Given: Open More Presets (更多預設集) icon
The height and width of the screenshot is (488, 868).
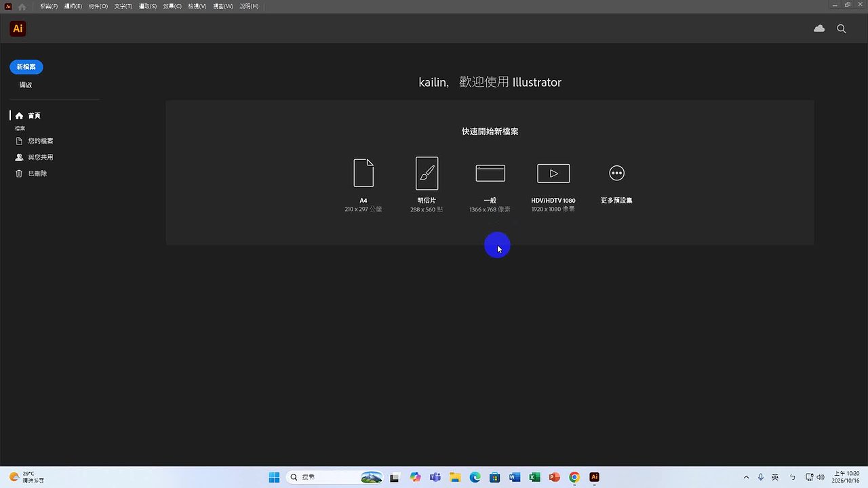Looking at the screenshot, I should [616, 173].
